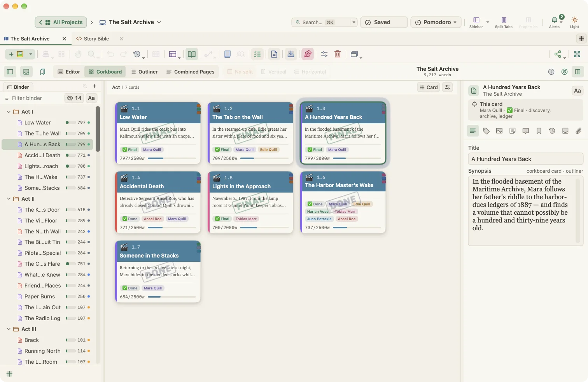The image size is (588, 382).
Task: Open the inspector snapshots clock tab
Action: click(552, 131)
